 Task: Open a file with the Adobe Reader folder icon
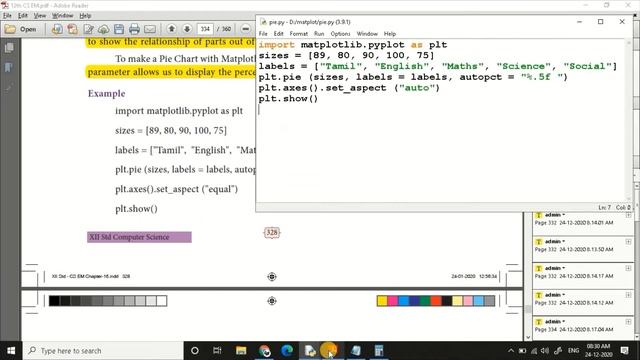pyautogui.click(x=10, y=29)
